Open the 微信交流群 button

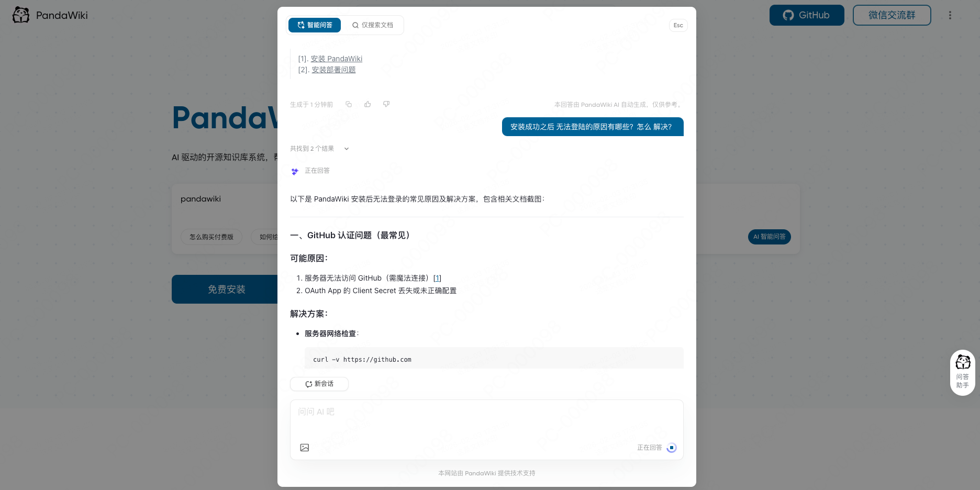[x=892, y=15]
